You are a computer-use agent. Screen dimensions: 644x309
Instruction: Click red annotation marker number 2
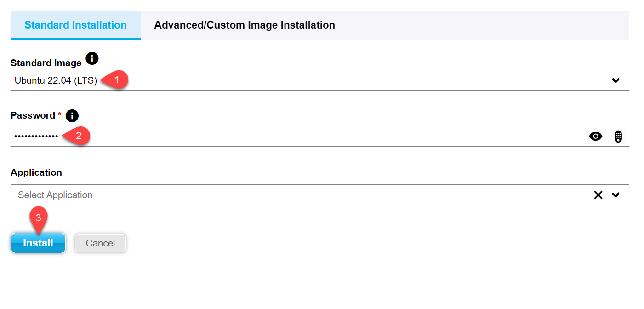pyautogui.click(x=79, y=136)
